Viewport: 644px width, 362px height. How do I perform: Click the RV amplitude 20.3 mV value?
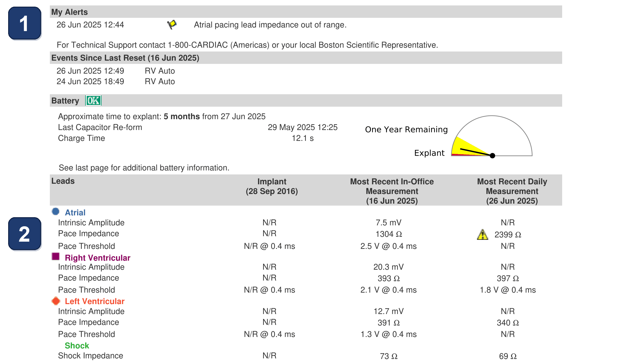point(388,267)
